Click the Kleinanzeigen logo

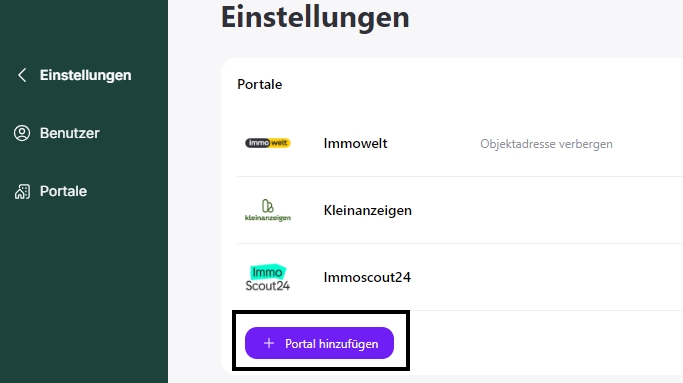click(x=267, y=210)
